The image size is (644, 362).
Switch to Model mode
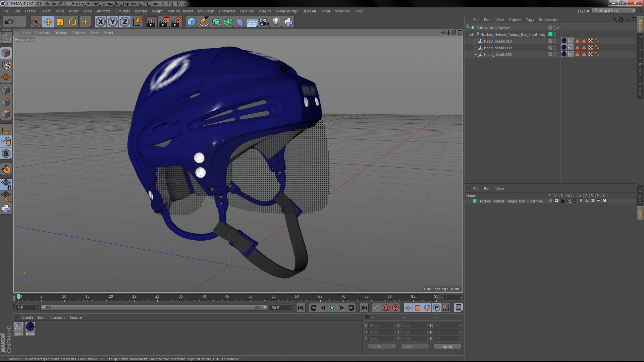click(6, 53)
